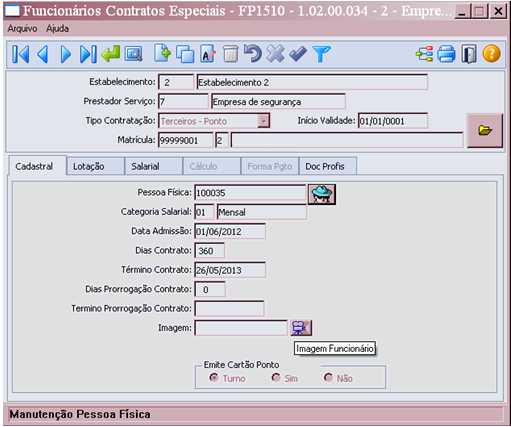
Task: Click the Término Contrato date field
Action: pyautogui.click(x=230, y=270)
